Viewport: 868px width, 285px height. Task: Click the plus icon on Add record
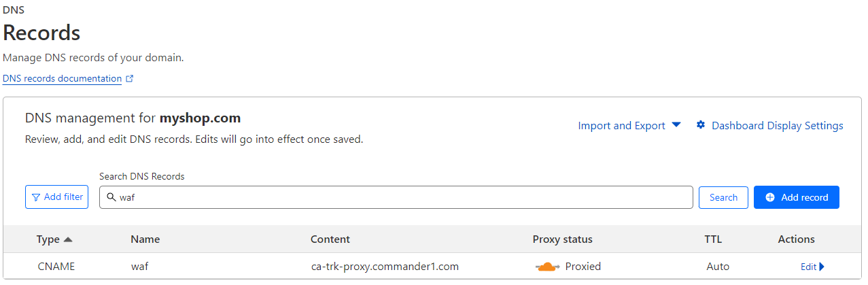pos(770,197)
